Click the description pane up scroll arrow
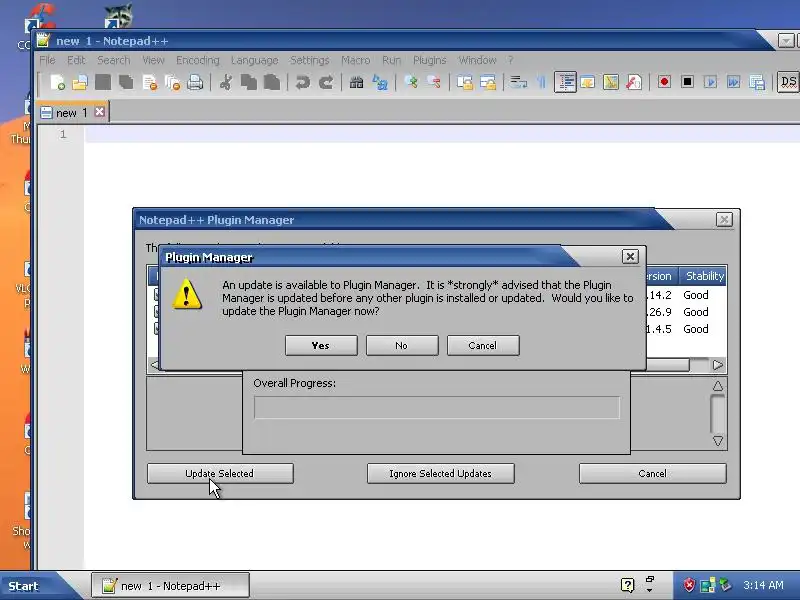The height and width of the screenshot is (600, 800). click(718, 386)
